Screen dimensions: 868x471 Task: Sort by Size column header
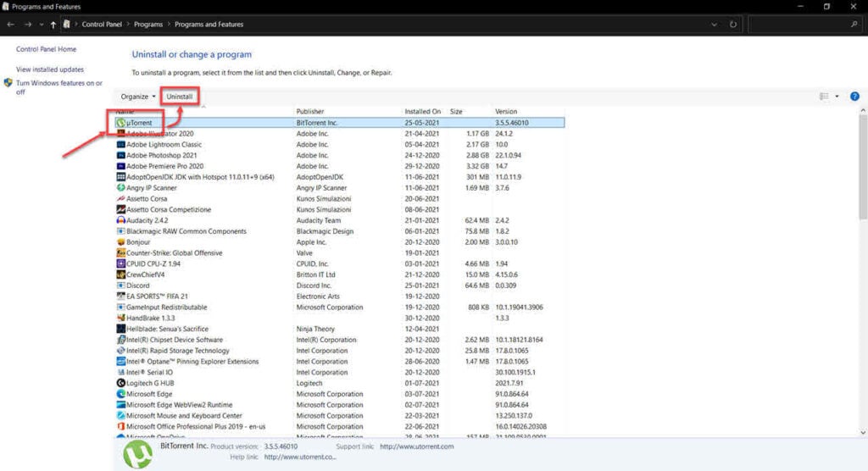456,111
